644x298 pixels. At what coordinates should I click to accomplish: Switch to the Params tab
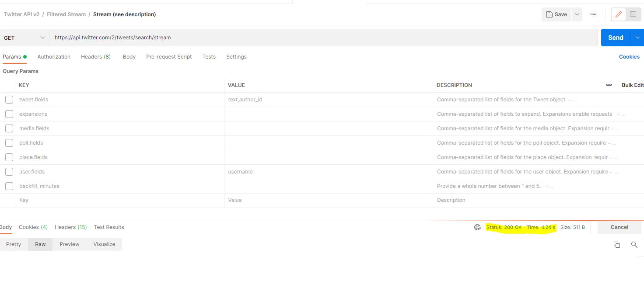[14, 57]
